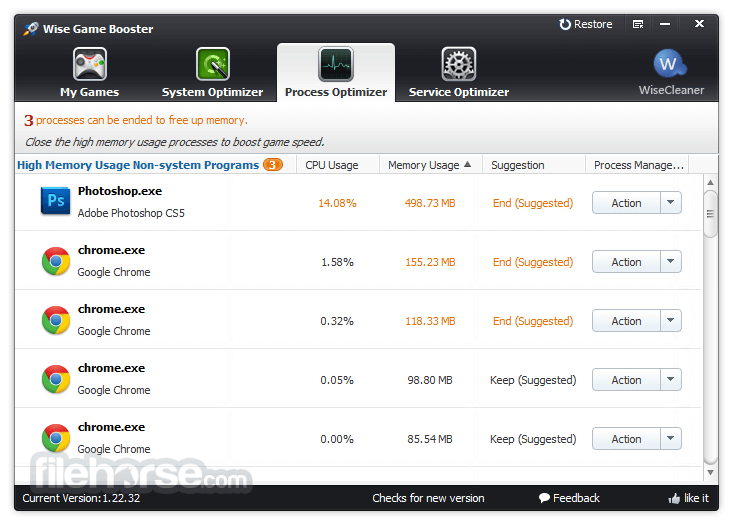This screenshot has height=524, width=732.
Task: Expand Action dropdown for 98.80 MB chrome.exe
Action: pos(671,380)
